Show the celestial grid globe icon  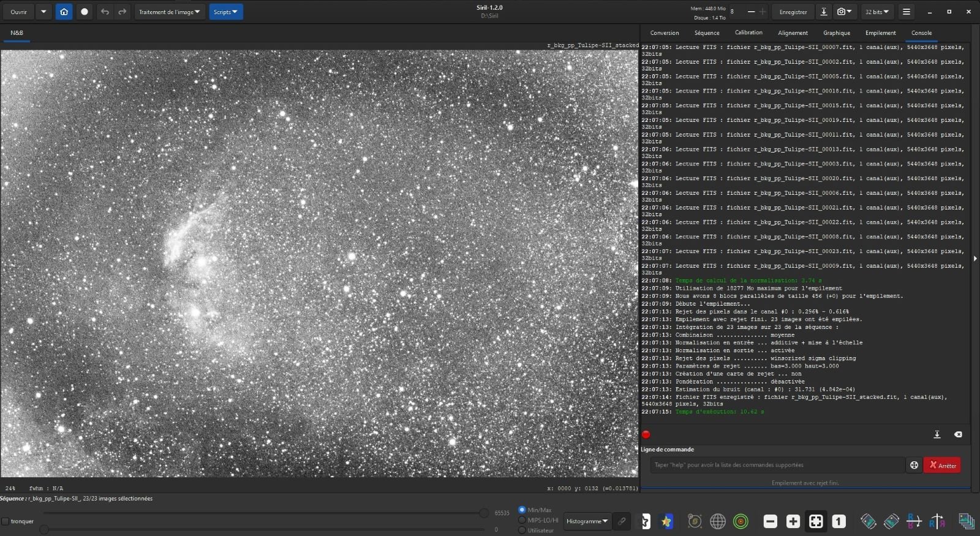pyautogui.click(x=718, y=521)
